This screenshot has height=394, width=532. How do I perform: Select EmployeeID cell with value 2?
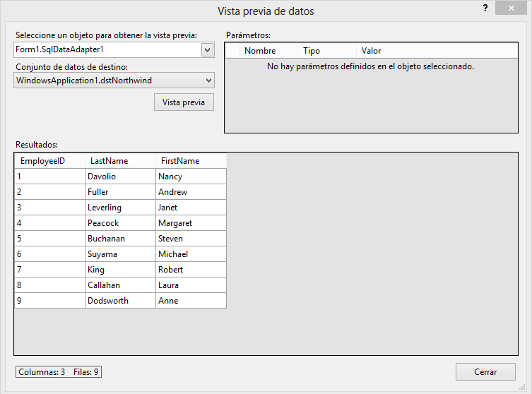click(50, 192)
